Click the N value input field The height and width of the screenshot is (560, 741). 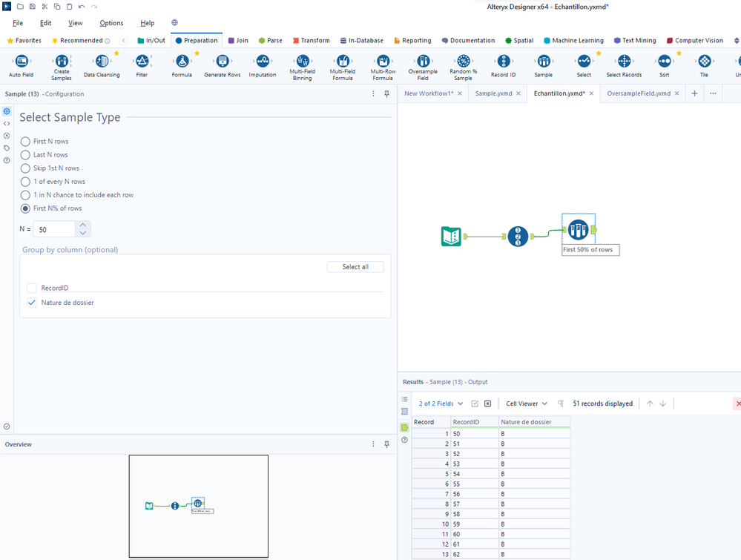[x=54, y=230]
